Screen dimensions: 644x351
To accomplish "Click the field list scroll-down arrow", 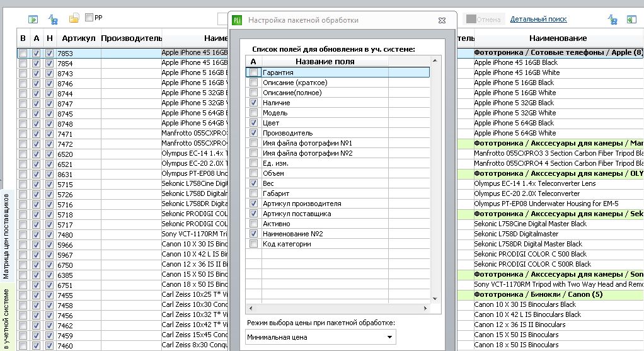I will [x=435, y=299].
